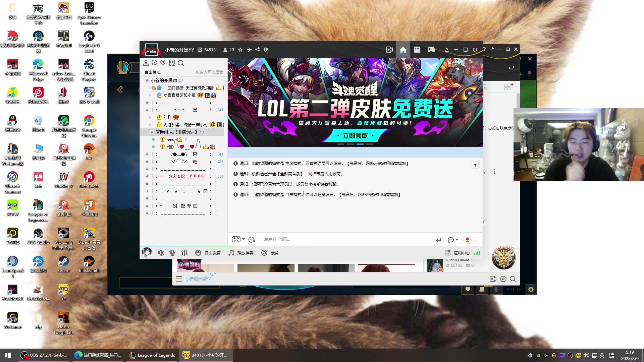
Task: Open the gamepad games icon in the title bar
Action: click(x=431, y=49)
